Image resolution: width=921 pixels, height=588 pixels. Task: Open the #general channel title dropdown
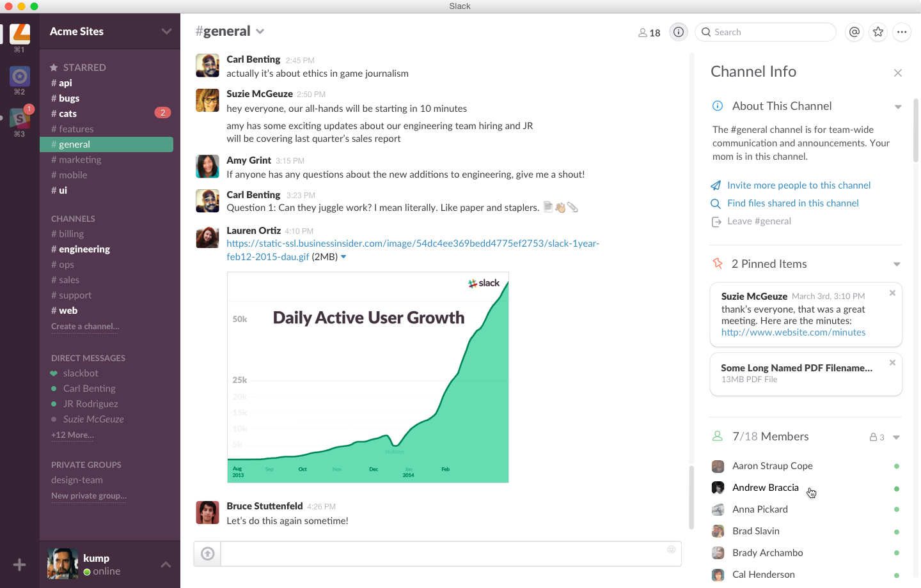[260, 31]
